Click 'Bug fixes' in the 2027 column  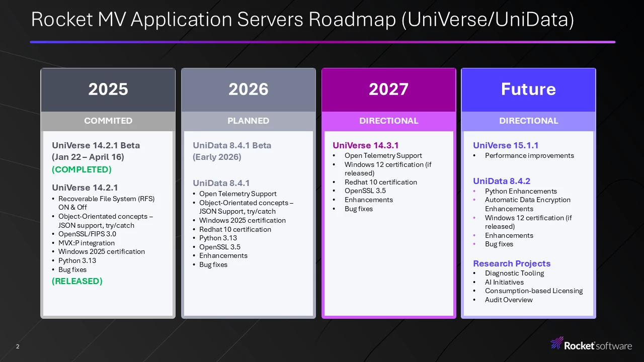coord(359,209)
